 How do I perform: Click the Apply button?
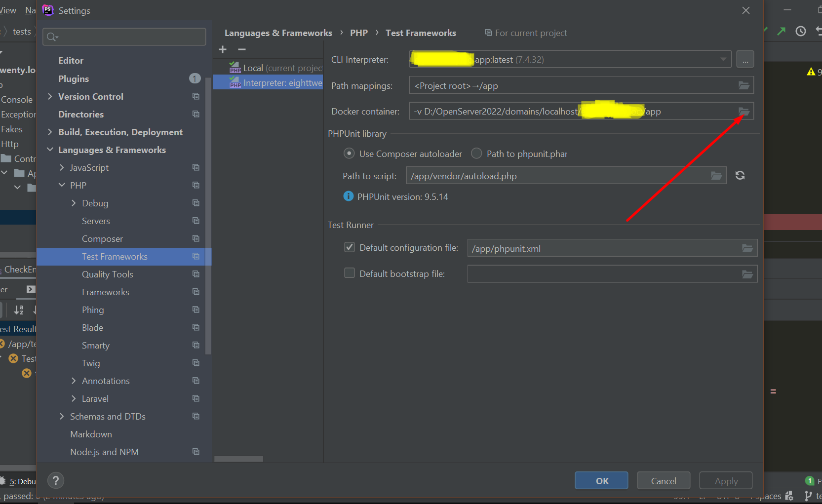point(726,480)
